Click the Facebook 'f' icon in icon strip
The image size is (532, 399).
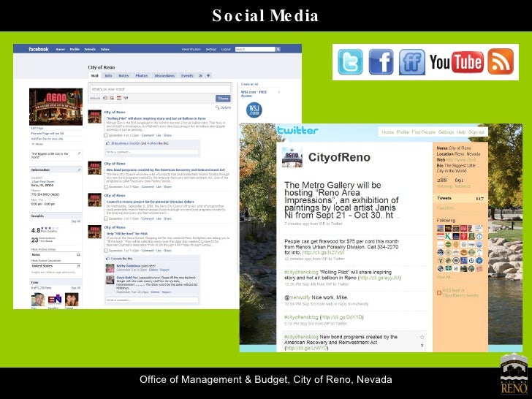click(x=381, y=61)
